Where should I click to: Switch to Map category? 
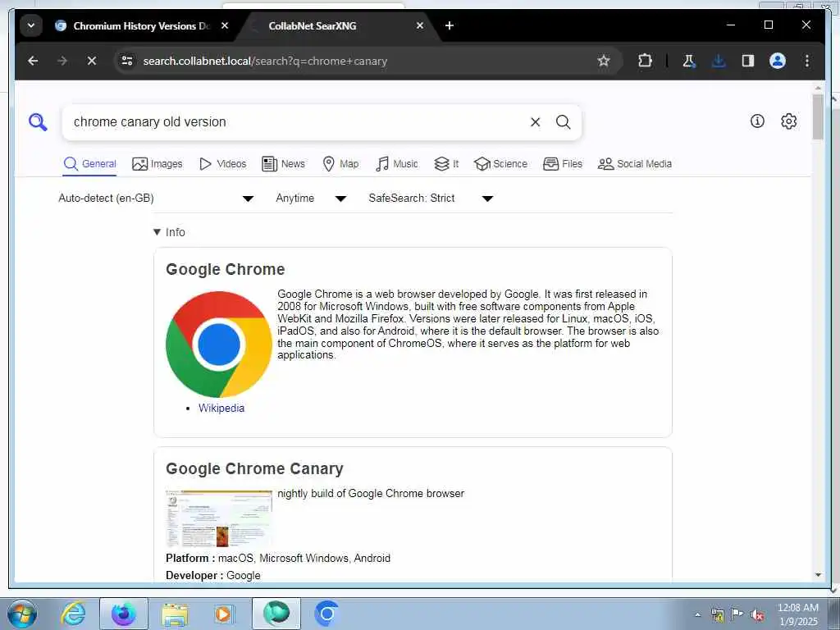point(340,164)
